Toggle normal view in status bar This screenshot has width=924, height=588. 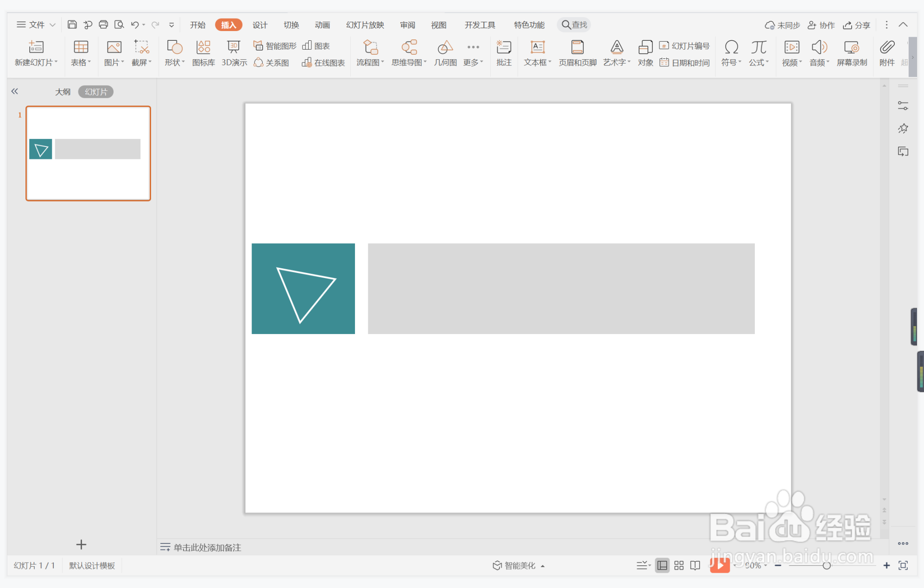pyautogui.click(x=662, y=565)
